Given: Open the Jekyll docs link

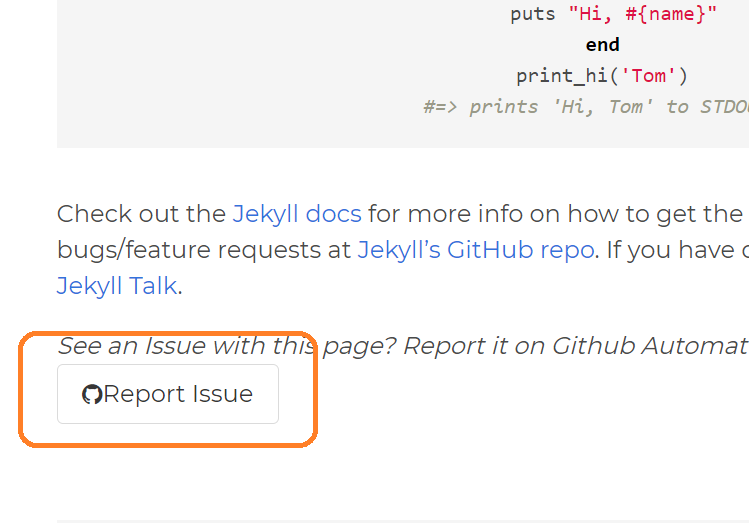Looking at the screenshot, I should [x=296, y=213].
